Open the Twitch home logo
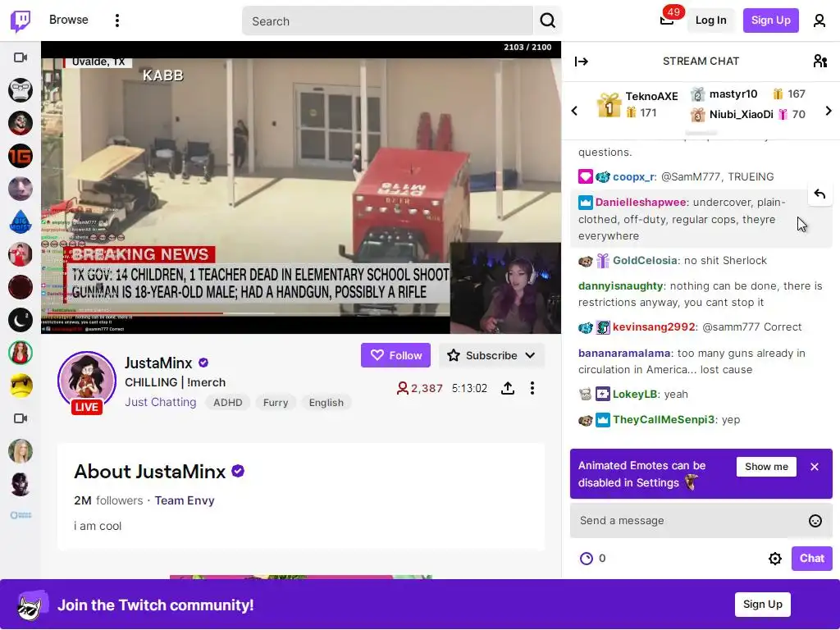840x630 pixels. click(21, 21)
